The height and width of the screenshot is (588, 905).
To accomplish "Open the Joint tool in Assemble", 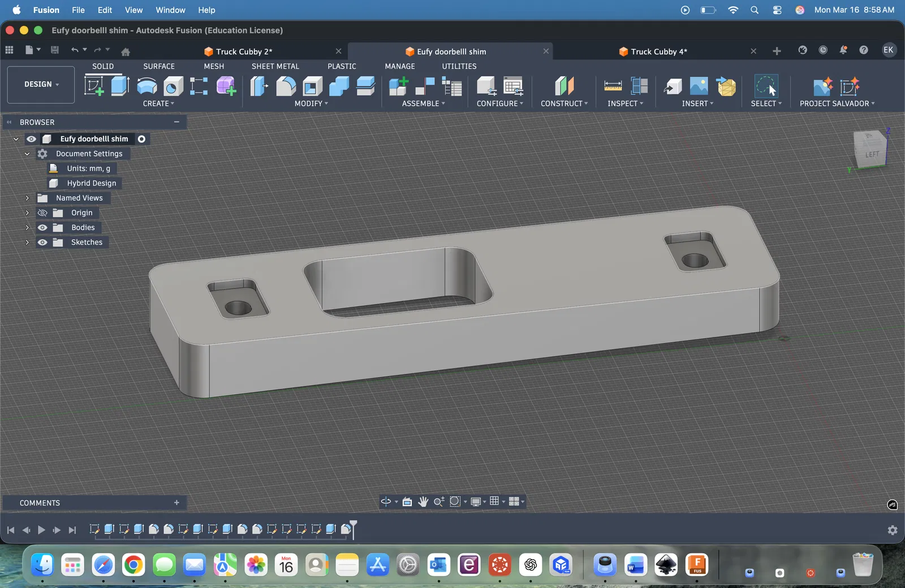I will coord(425,86).
